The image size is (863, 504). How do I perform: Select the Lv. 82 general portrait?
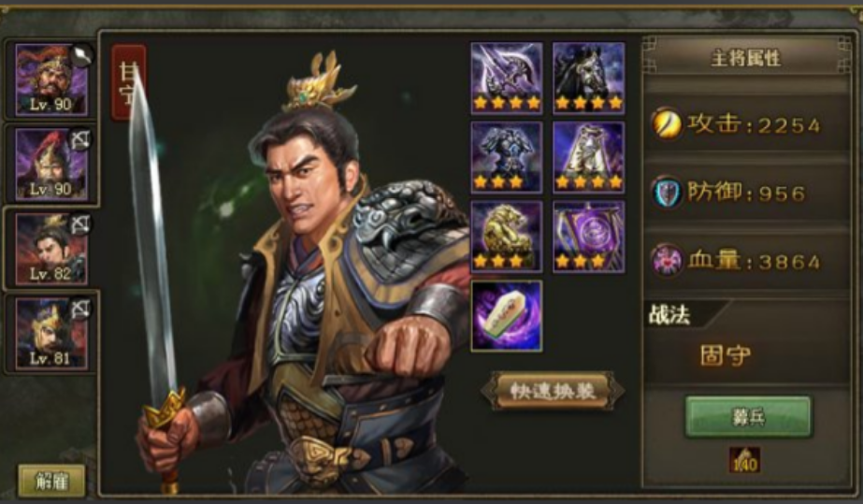51,249
